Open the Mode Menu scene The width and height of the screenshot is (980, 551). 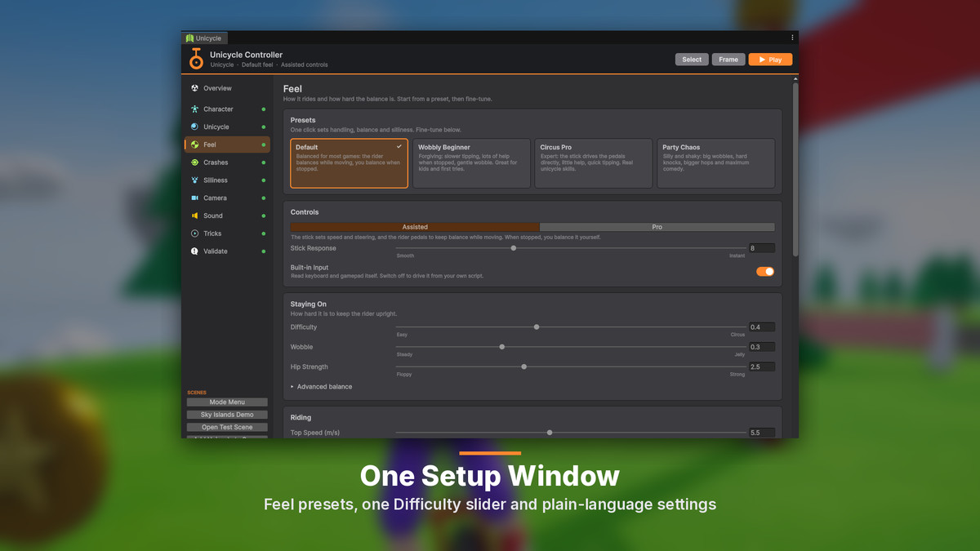click(227, 402)
